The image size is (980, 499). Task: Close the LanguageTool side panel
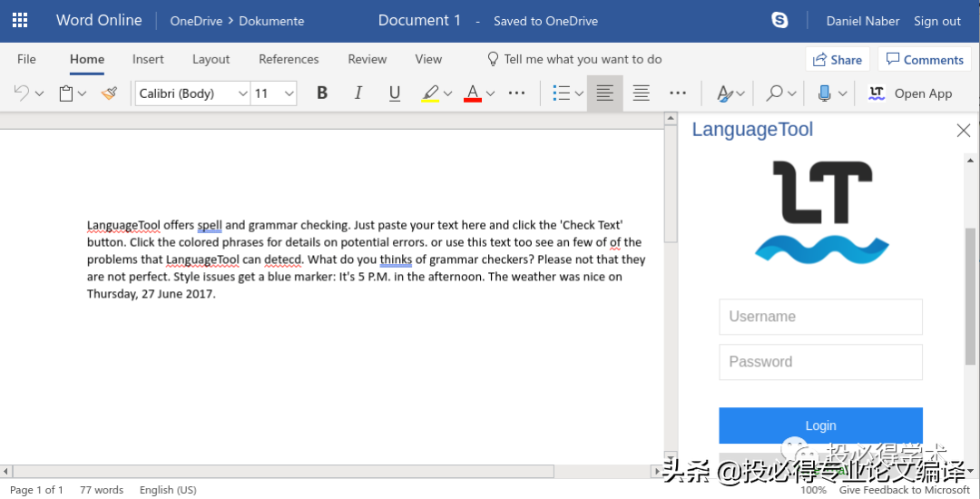tap(963, 131)
